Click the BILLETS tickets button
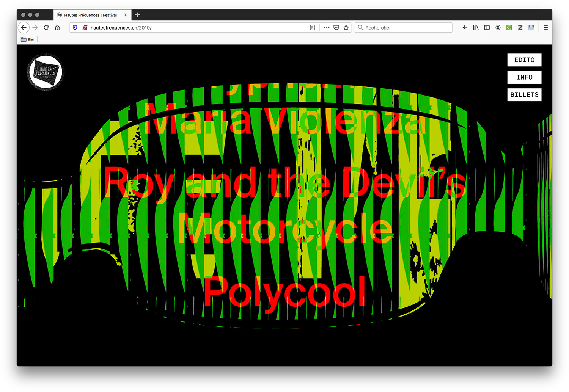Image resolution: width=569 pixels, height=392 pixels. tap(524, 95)
